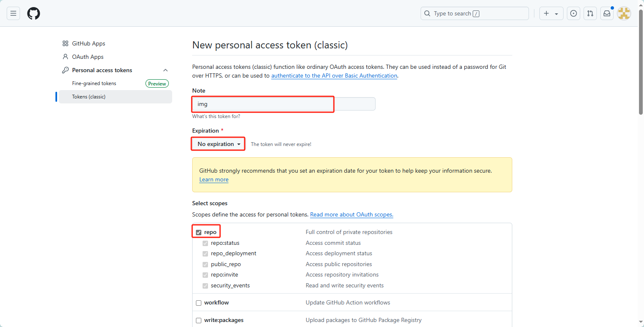Image resolution: width=644 pixels, height=327 pixels.
Task: Click text Update GitHub Action workflows
Action: (348, 302)
